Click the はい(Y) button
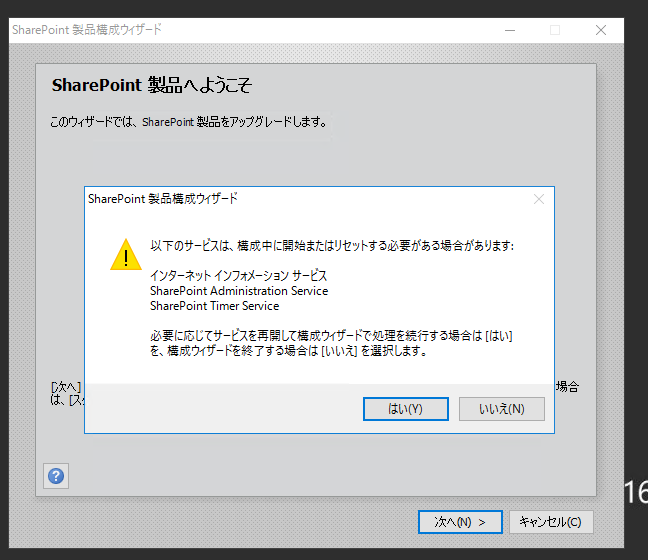This screenshot has width=648, height=560. click(405, 409)
